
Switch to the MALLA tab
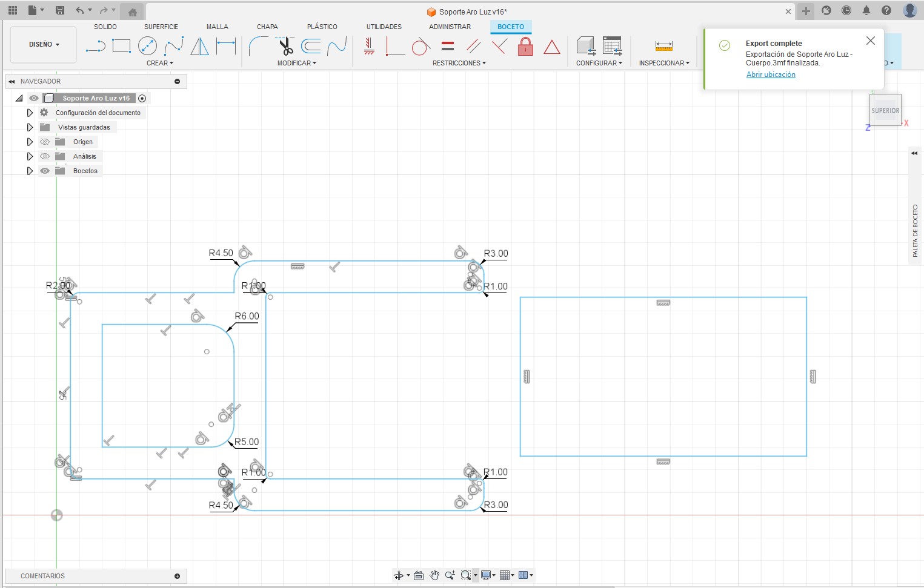tap(218, 27)
